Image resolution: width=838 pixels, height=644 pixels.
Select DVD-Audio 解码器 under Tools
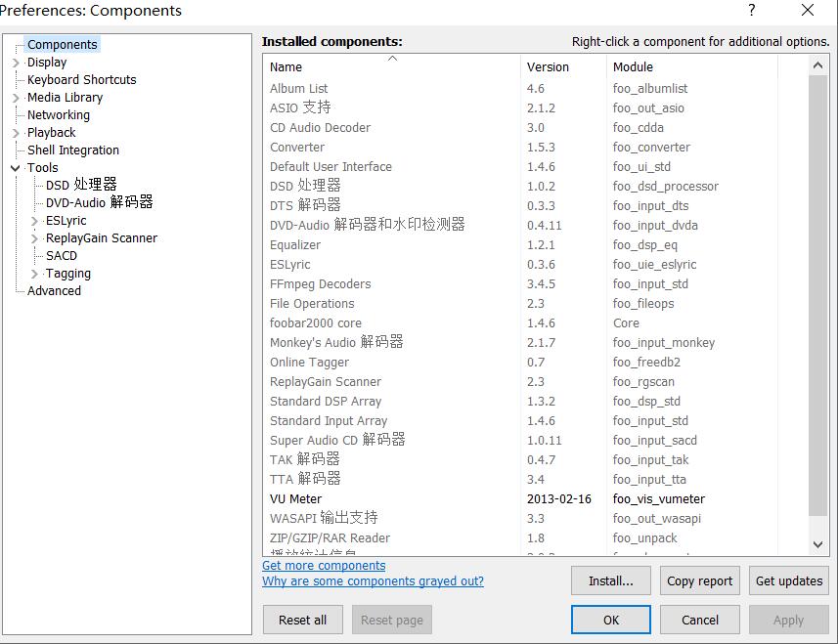100,202
